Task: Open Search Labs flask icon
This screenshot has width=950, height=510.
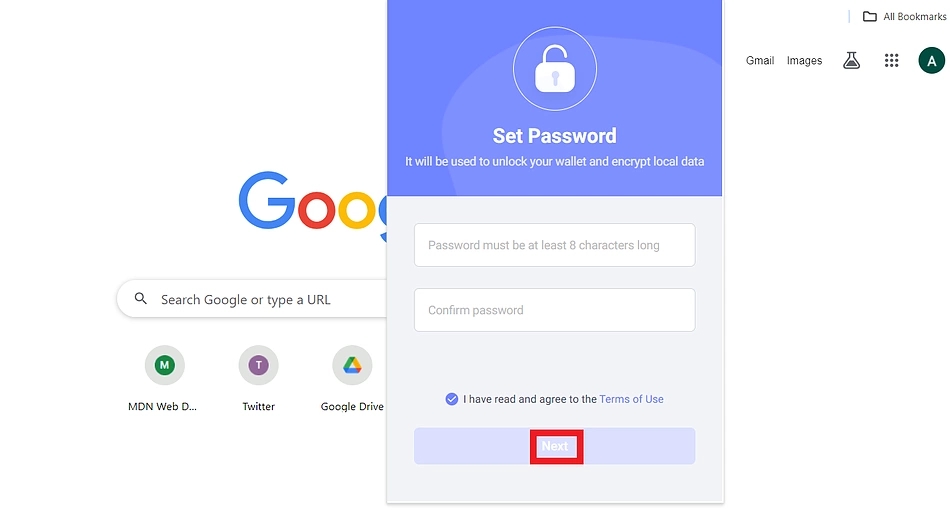Action: (x=851, y=61)
